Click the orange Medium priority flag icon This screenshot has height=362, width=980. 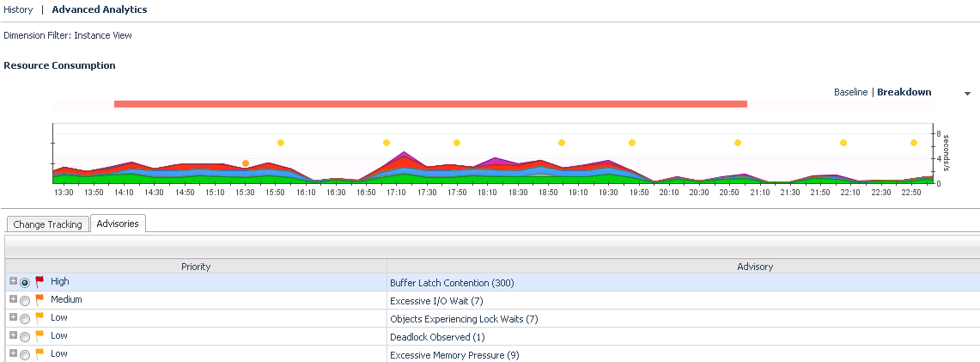tap(40, 299)
